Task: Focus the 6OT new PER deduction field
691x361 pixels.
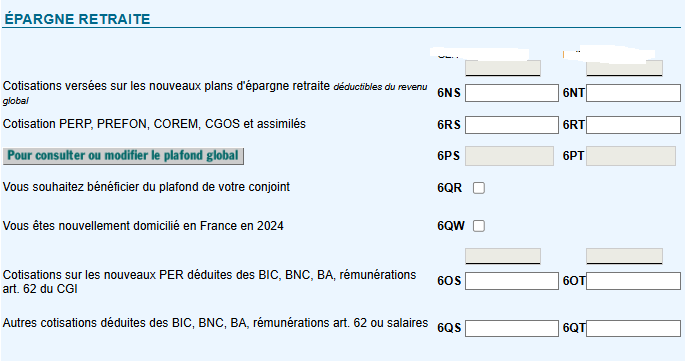Action: [633, 281]
